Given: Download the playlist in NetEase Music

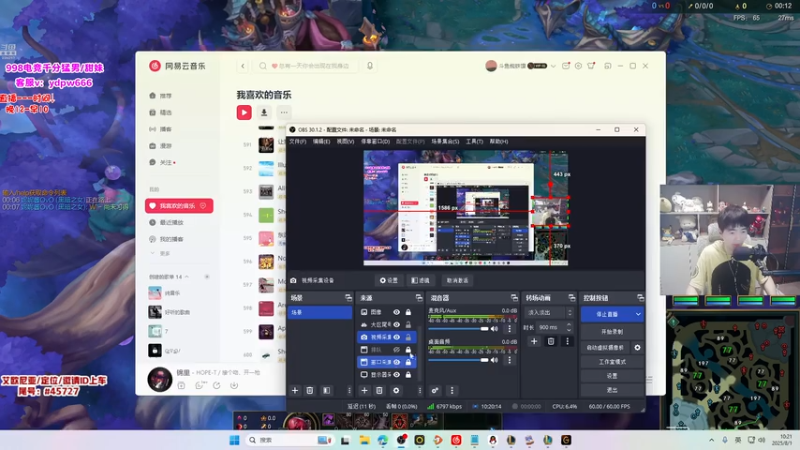Looking at the screenshot, I should 264,112.
